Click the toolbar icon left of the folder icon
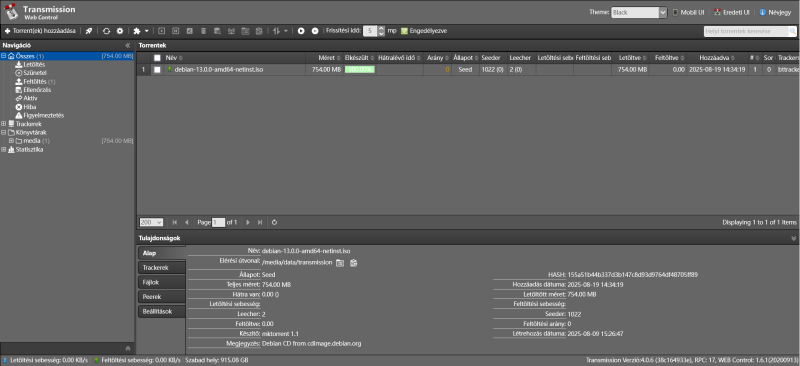Image resolution: width=800 pixels, height=366 pixels. [x=231, y=31]
